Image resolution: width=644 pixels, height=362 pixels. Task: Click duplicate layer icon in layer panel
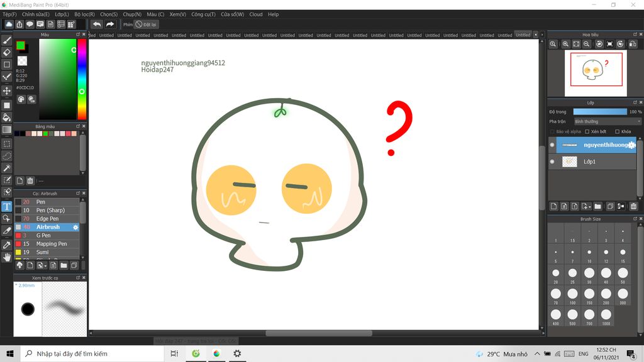pyautogui.click(x=610, y=206)
